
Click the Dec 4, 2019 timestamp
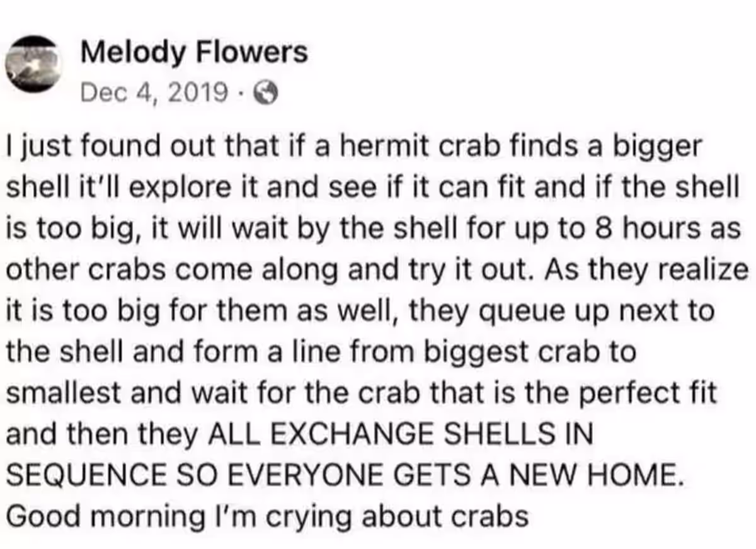coord(154,93)
